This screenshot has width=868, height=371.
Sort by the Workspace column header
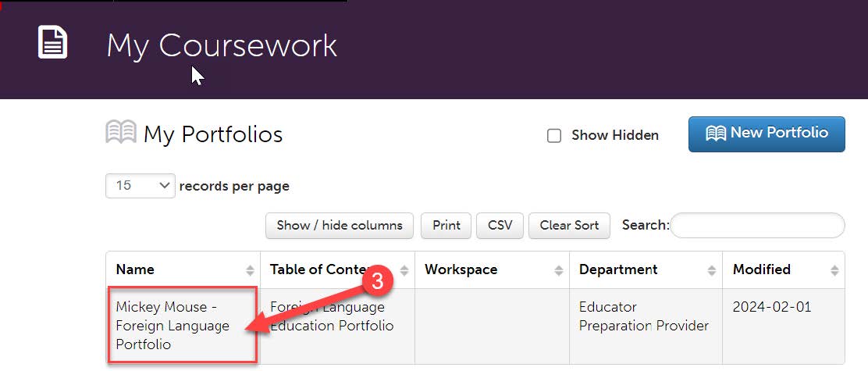tap(461, 269)
